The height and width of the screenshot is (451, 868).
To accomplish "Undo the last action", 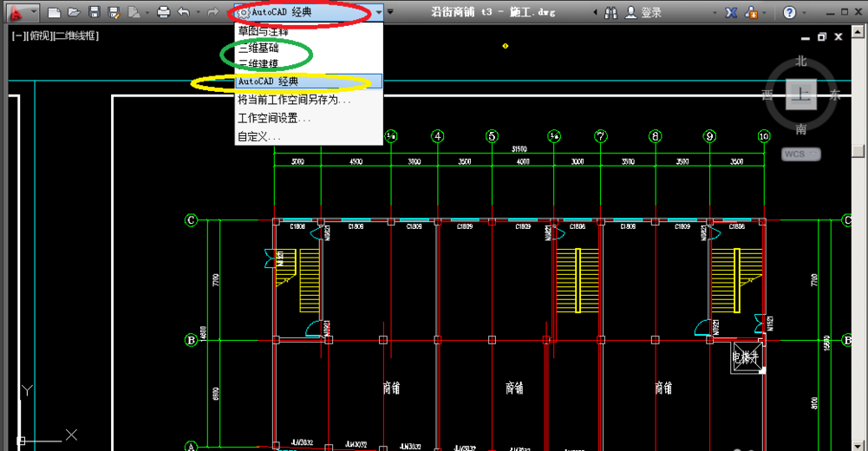I will [184, 12].
